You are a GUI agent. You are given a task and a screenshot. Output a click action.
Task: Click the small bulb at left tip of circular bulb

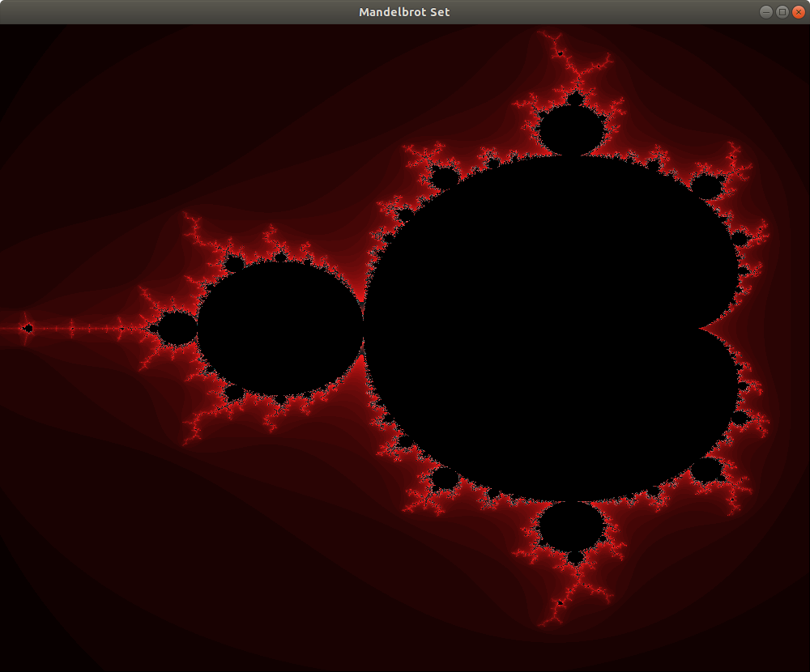(177, 328)
